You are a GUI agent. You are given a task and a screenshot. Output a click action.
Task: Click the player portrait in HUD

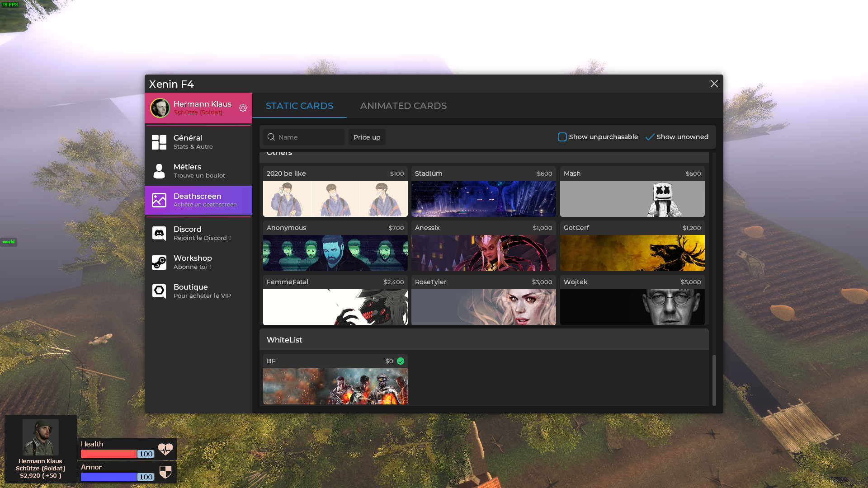click(x=41, y=437)
